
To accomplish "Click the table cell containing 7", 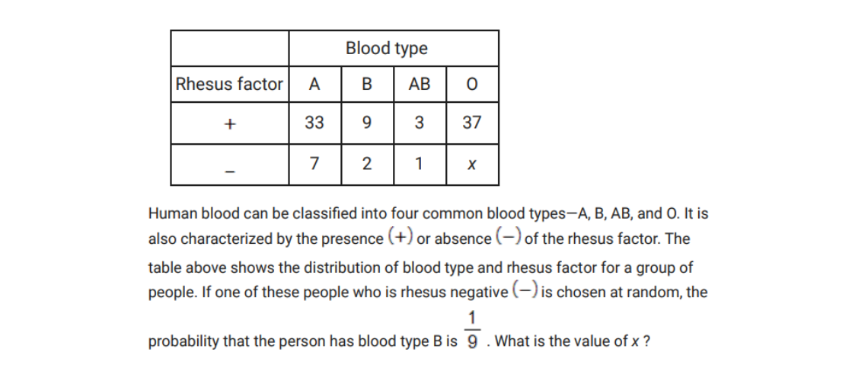I will [x=314, y=164].
